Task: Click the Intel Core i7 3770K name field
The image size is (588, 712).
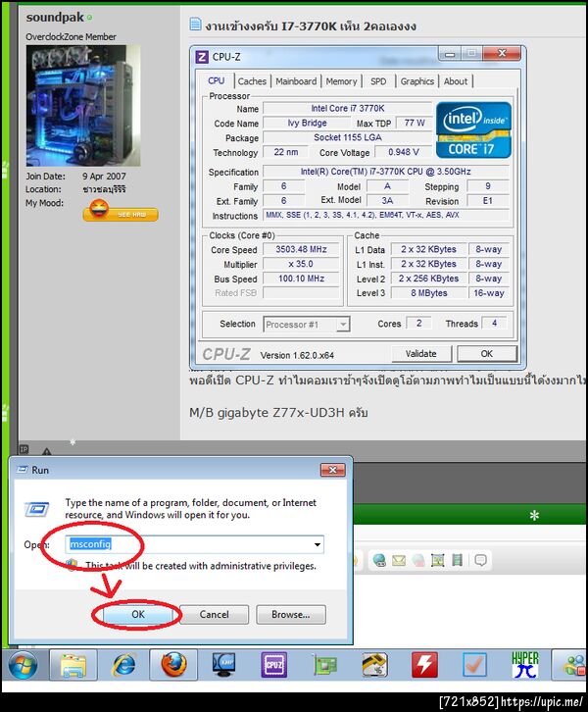Action: (348, 108)
